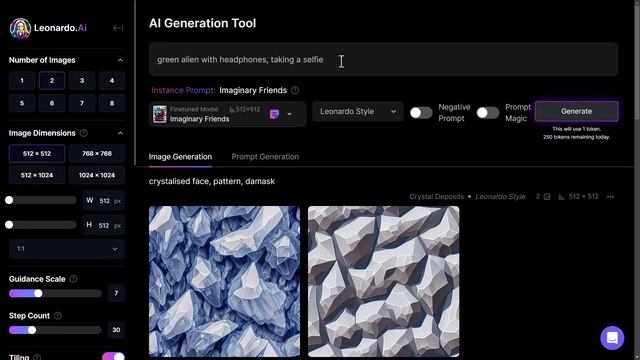Click the Guidance Scale slider handle
Image resolution: width=640 pixels, height=360 pixels.
38,293
